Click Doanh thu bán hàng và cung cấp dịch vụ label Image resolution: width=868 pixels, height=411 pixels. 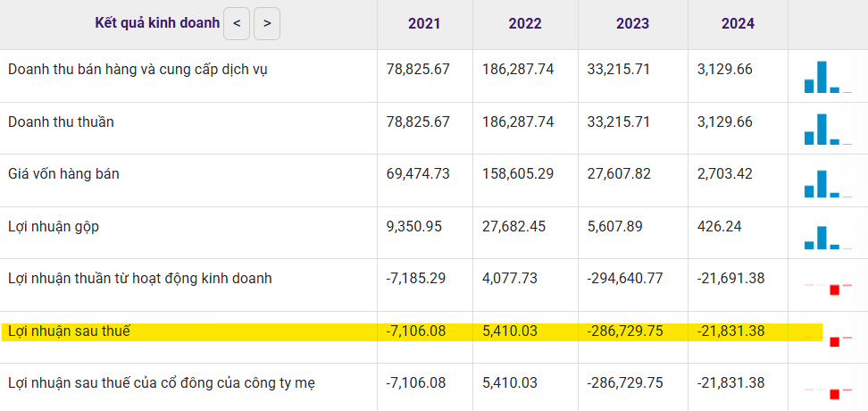[x=138, y=71]
